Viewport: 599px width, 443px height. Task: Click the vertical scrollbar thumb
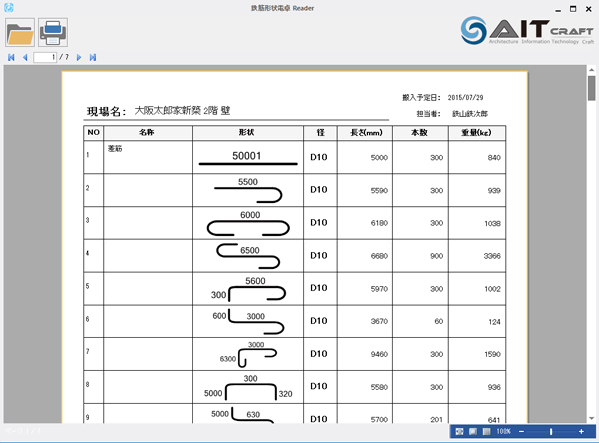pyautogui.click(x=591, y=88)
